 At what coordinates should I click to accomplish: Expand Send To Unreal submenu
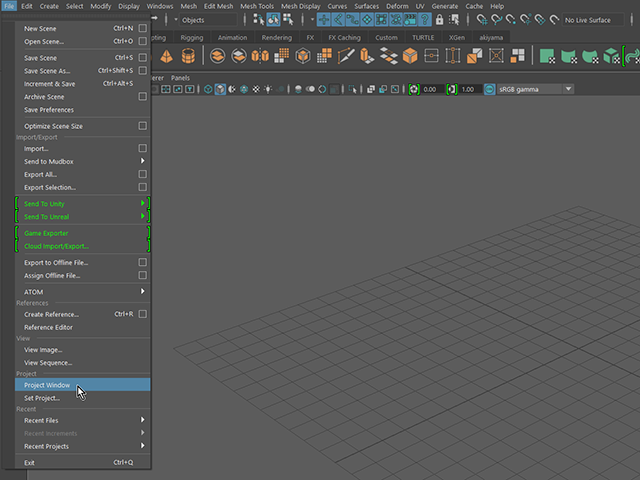[142, 216]
